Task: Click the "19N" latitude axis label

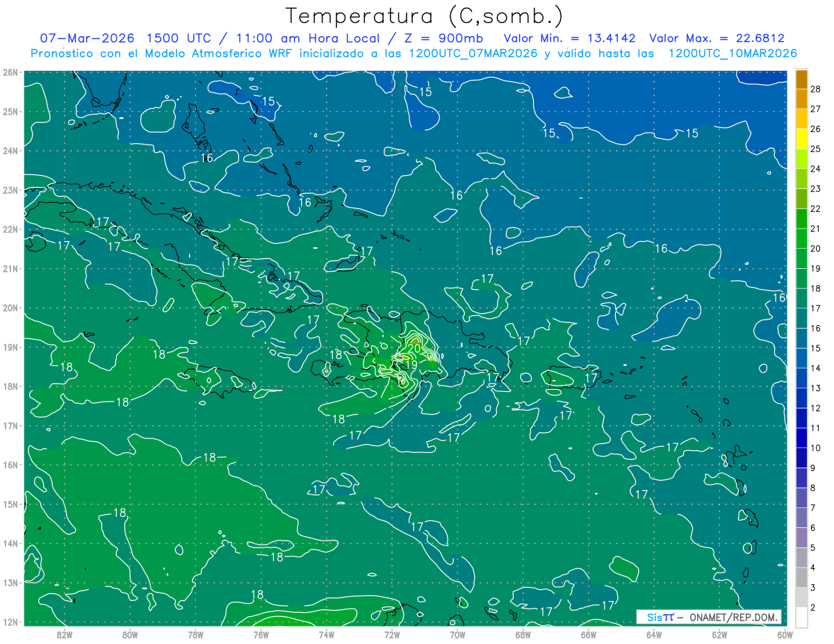Action: [10, 347]
